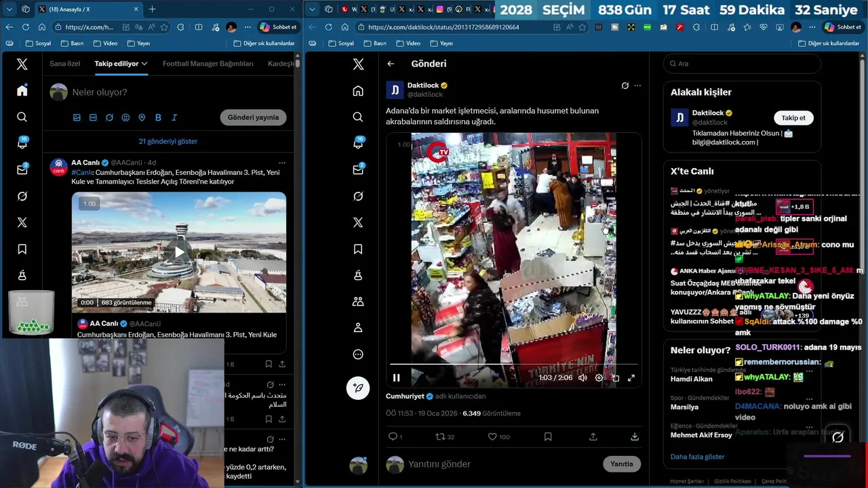
Task: Expand the Takip ediliyor tab dropdown arrow
Action: [x=144, y=64]
